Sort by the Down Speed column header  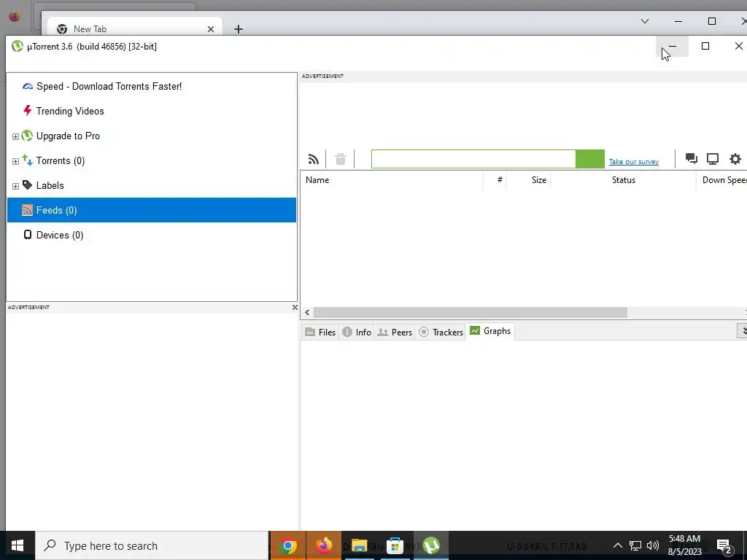(721, 180)
